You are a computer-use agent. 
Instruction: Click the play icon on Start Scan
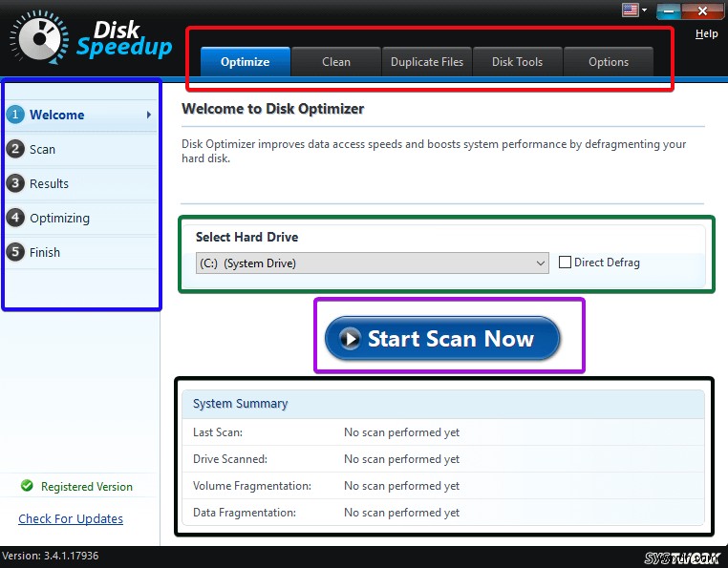click(350, 338)
